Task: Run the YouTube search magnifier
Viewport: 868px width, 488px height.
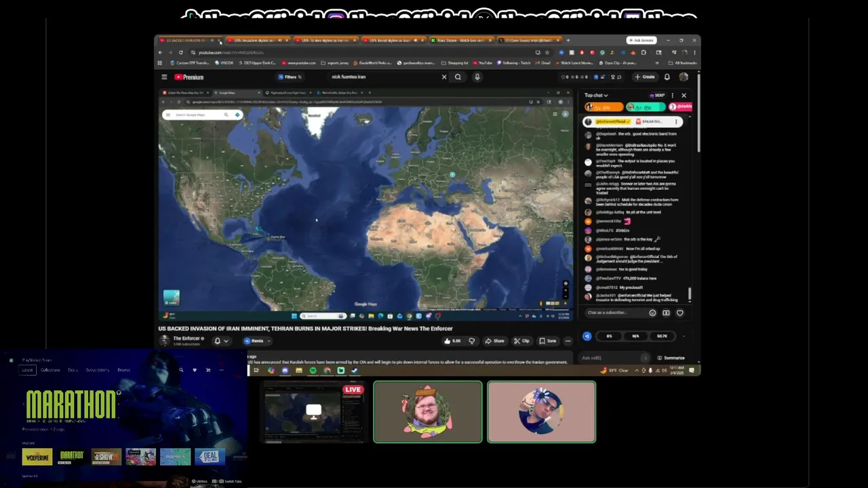Action: (x=458, y=77)
